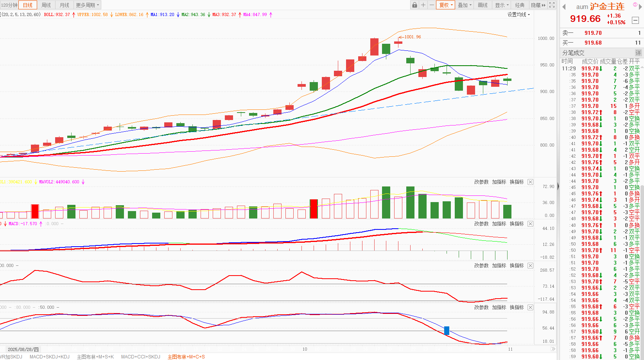Open 设置均线 moving average settings dropdown

(518, 14)
